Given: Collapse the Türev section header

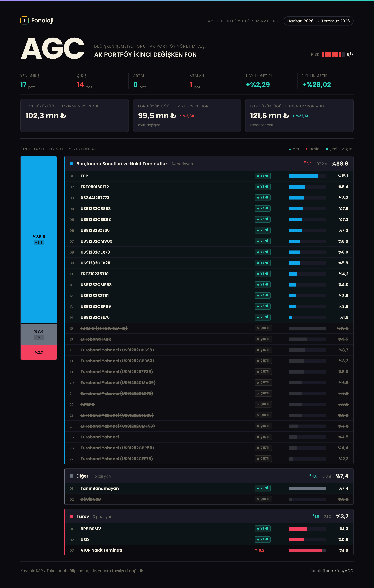Looking at the screenshot, I should point(209,516).
